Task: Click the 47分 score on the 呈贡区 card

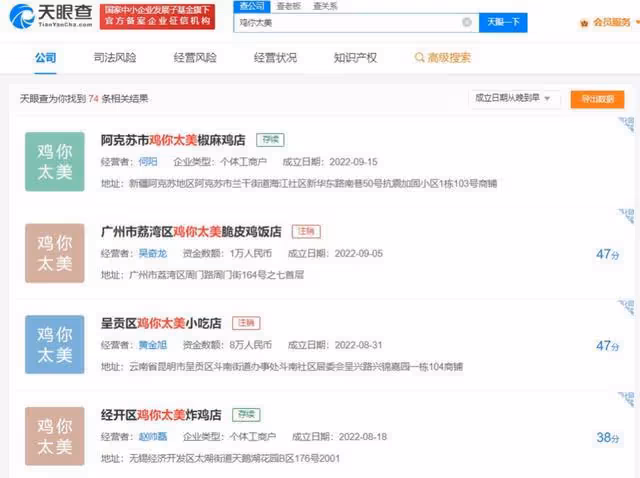Action: [x=607, y=346]
